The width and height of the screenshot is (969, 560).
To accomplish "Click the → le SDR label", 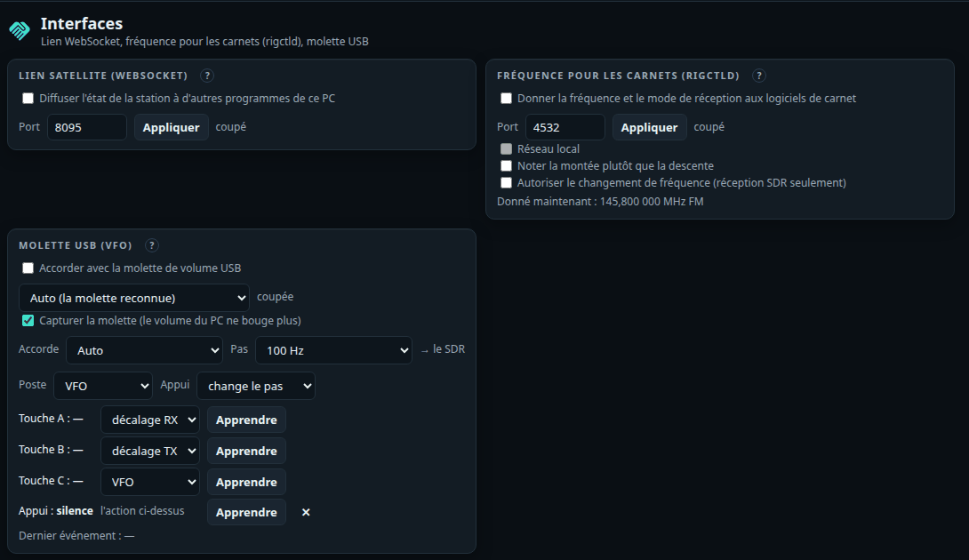I will (443, 349).
